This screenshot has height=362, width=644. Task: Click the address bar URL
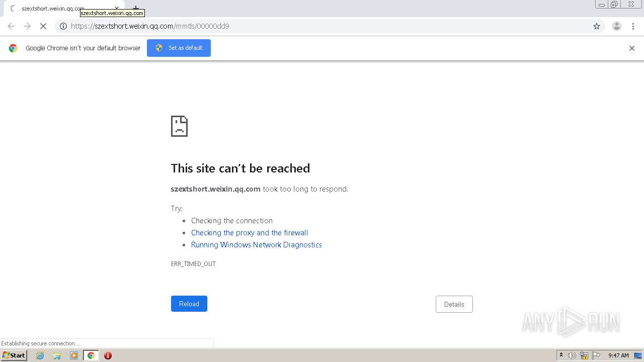point(150,26)
